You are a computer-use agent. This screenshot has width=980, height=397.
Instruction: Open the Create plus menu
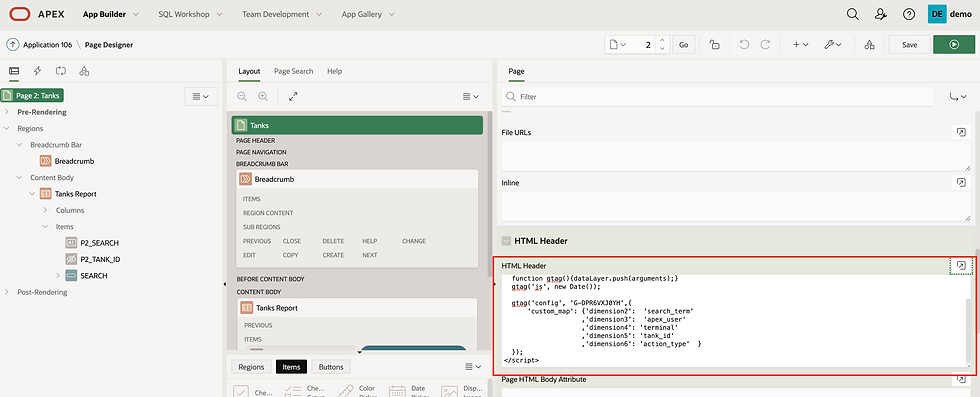[801, 45]
